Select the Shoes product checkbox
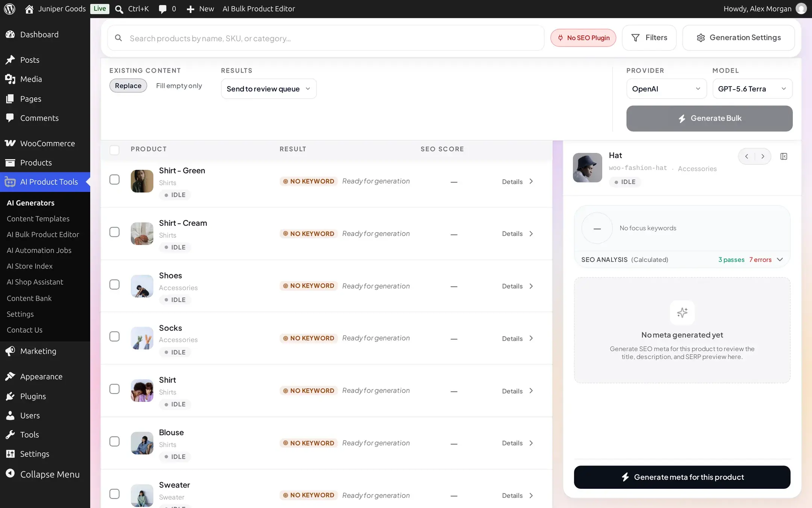 point(114,284)
